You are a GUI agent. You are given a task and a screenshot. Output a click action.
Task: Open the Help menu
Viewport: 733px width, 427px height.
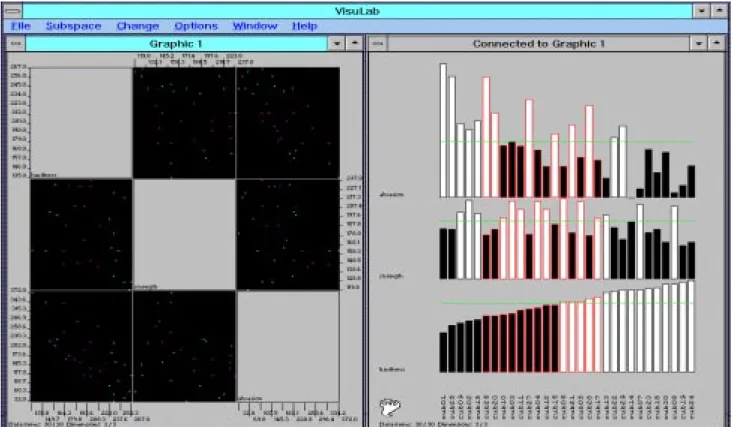305,26
